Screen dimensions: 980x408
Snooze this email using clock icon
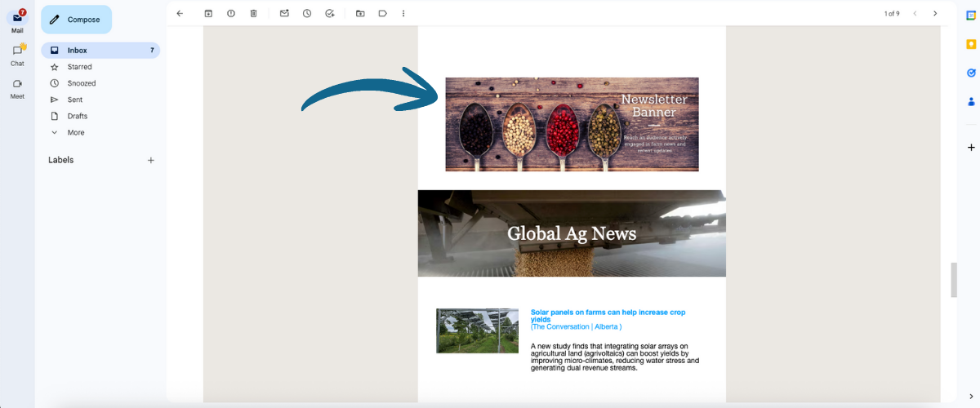pos(306,13)
